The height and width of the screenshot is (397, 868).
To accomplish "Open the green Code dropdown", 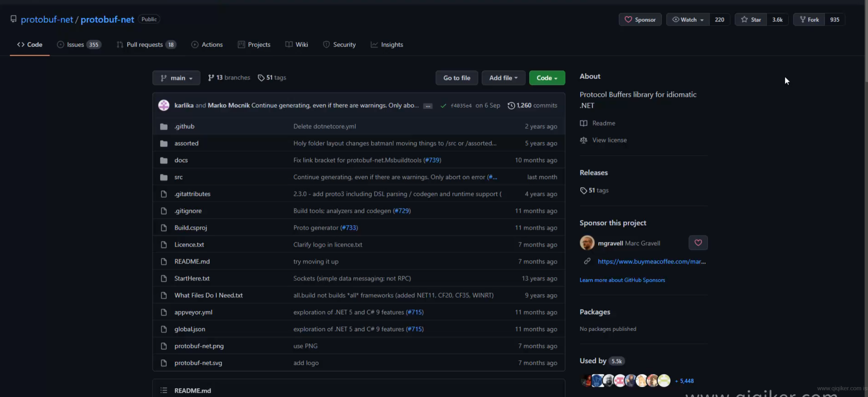I will click(547, 78).
